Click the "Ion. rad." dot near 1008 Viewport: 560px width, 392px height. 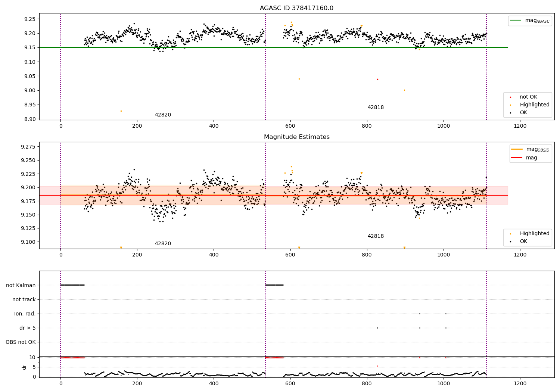446,314
